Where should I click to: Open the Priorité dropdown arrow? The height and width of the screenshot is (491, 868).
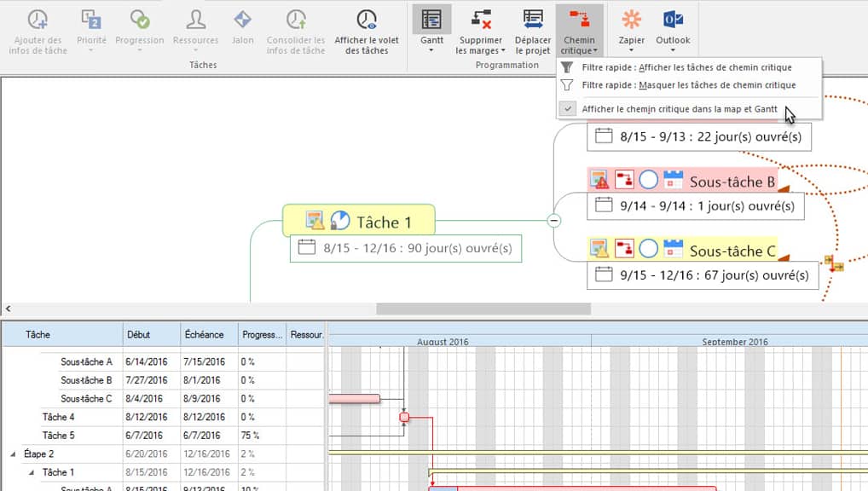pyautogui.click(x=91, y=51)
